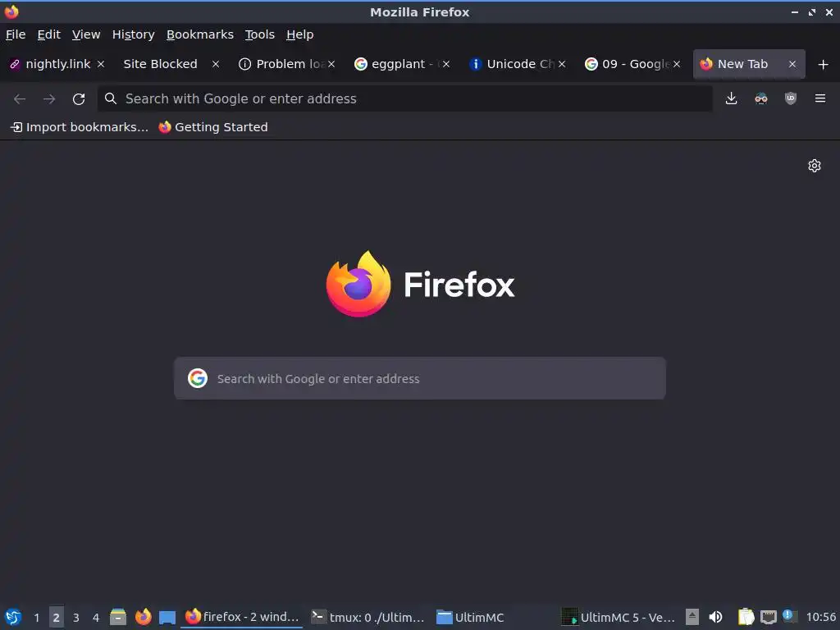The width and height of the screenshot is (840, 630).
Task: Open the clipboard manager tray icon
Action: [746, 617]
